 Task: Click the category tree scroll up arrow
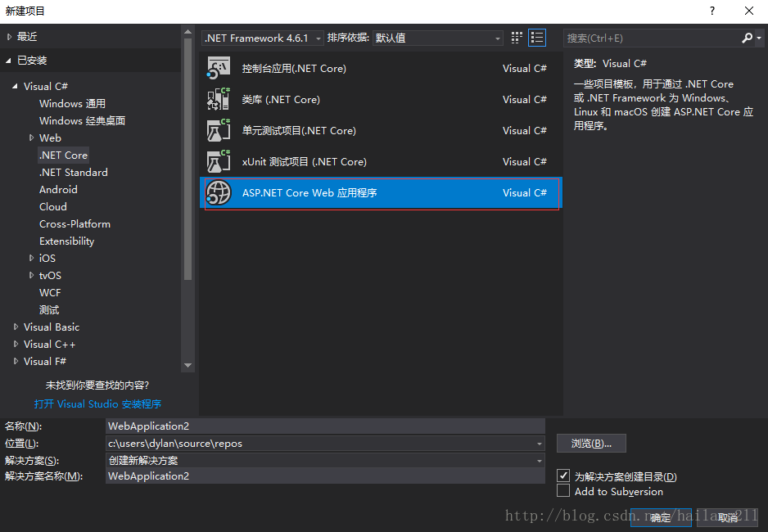[187, 32]
